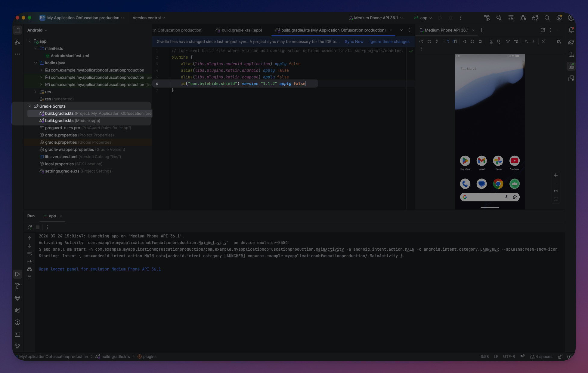Enable soft-wrap in the Run console
588x373 pixels.
coord(29,254)
